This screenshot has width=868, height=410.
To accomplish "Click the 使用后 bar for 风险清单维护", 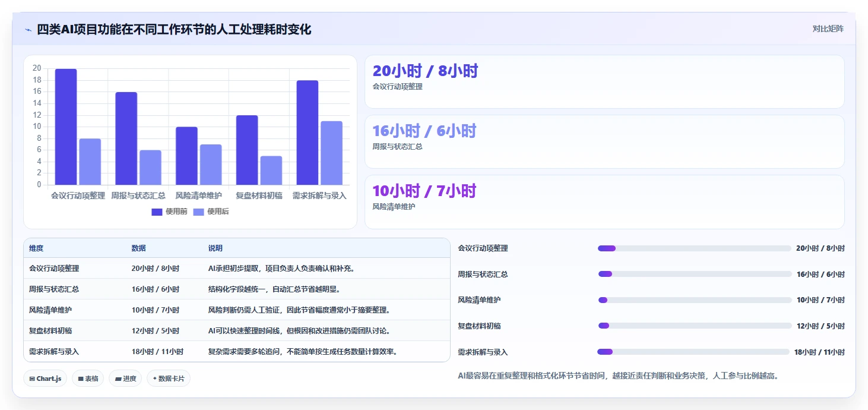I will click(211, 165).
